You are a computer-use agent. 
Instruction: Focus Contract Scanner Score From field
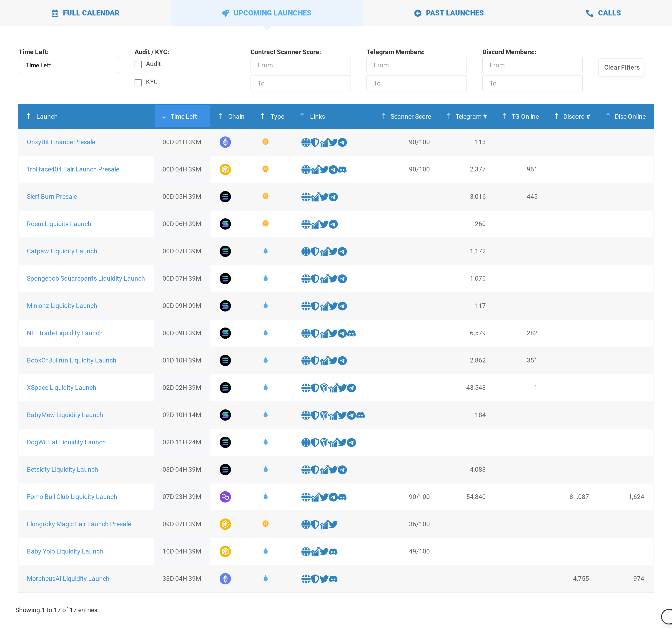pos(301,65)
